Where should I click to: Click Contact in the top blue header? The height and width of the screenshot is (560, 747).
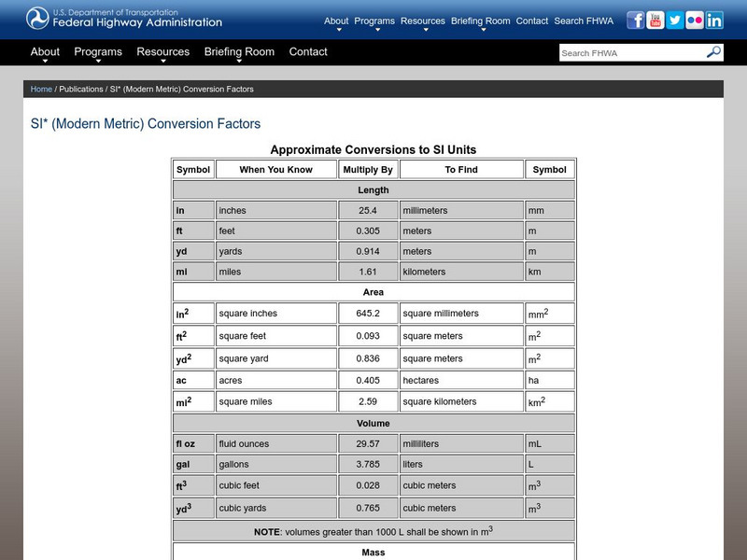(x=531, y=21)
